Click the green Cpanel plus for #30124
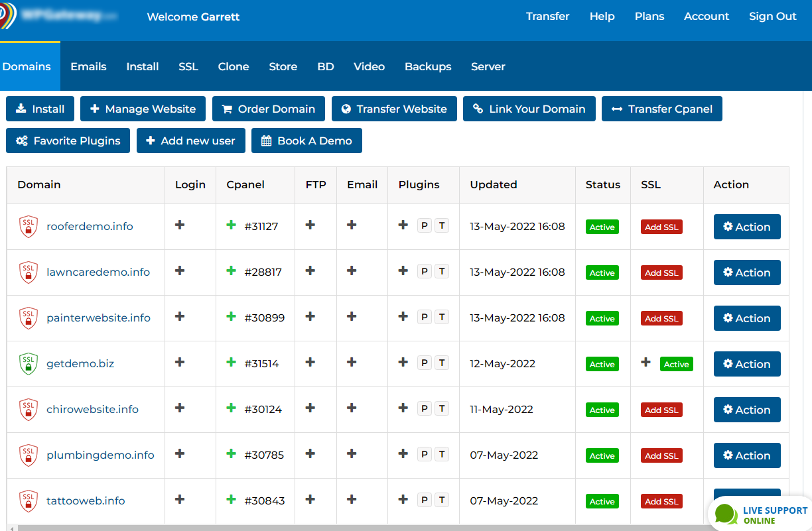This screenshot has width=812, height=531. (x=231, y=408)
